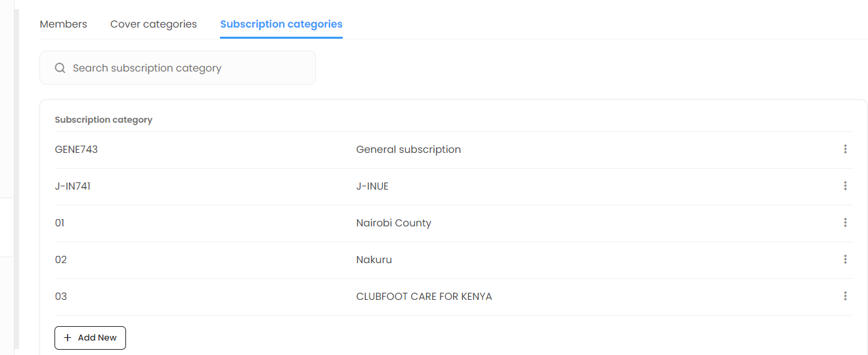The width and height of the screenshot is (868, 355).
Task: Click the plus icon on Add New
Action: pyautogui.click(x=68, y=338)
